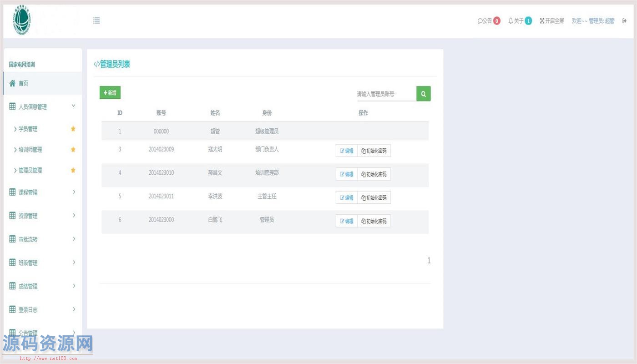Click the 培训管理部 role cell
637x364 pixels.
(267, 173)
